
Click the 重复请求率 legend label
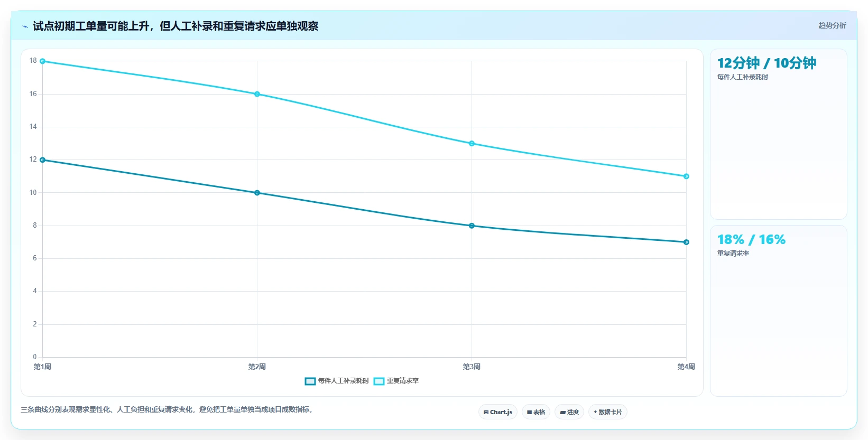pos(403,381)
